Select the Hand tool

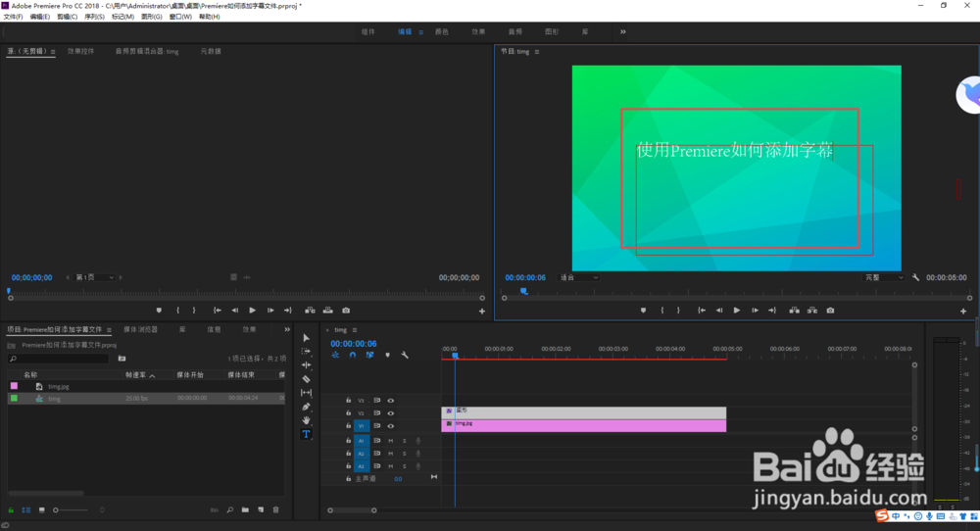(x=306, y=420)
